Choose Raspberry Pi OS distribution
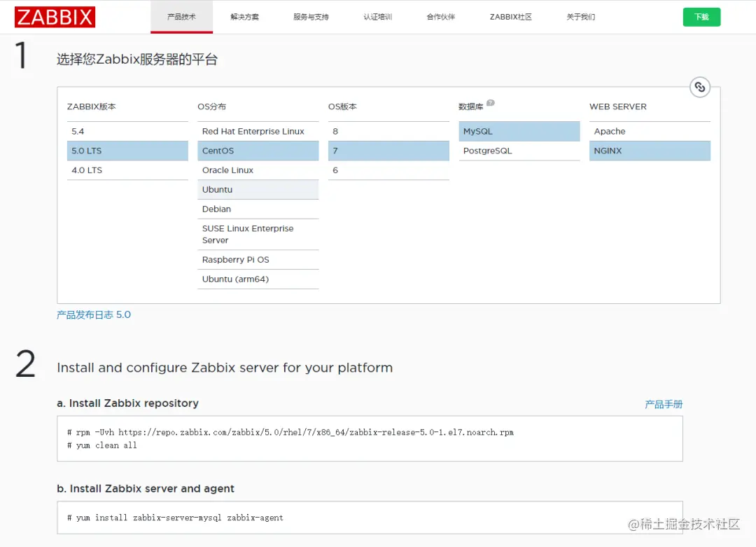The width and height of the screenshot is (756, 547). pyautogui.click(x=258, y=260)
